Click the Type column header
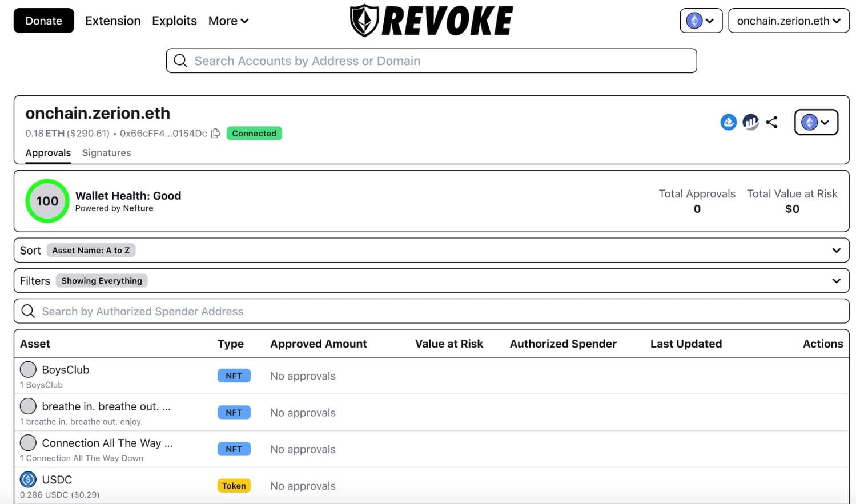 231,344
